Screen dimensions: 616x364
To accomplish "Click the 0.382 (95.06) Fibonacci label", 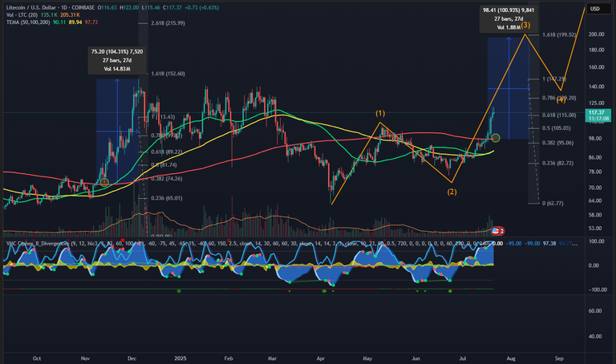I will pyautogui.click(x=558, y=143).
